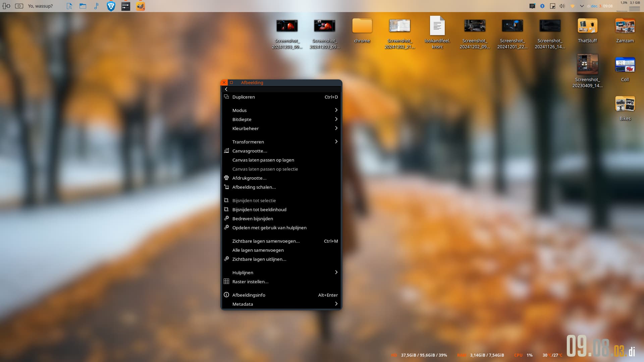Open GIMP from the taskbar
644x362 pixels.
140,6
